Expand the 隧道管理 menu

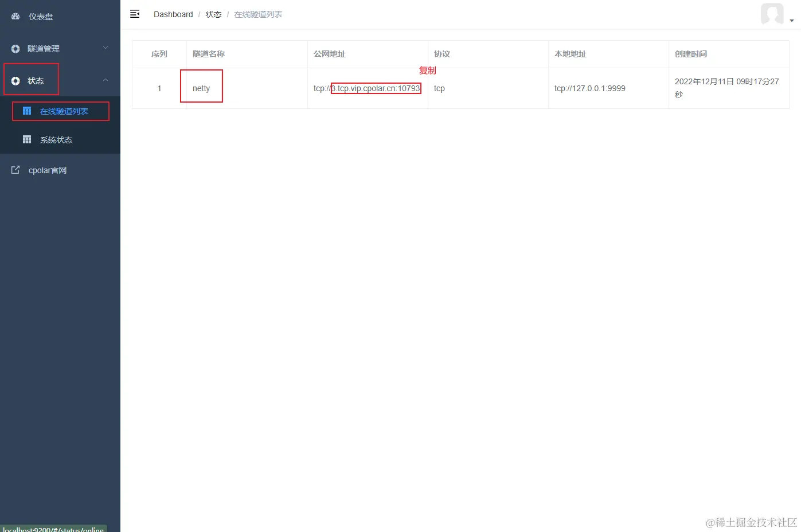60,49
